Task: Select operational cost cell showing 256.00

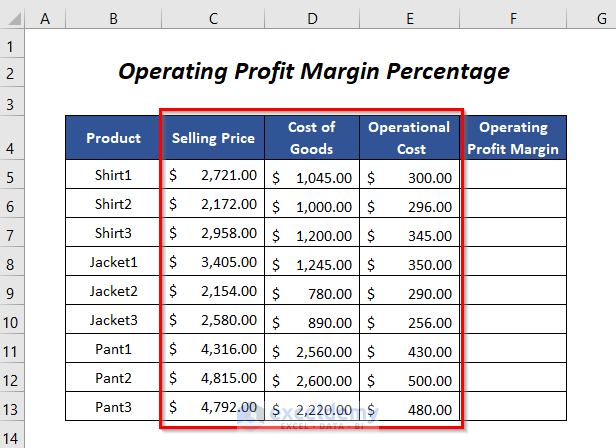Action: [x=410, y=320]
